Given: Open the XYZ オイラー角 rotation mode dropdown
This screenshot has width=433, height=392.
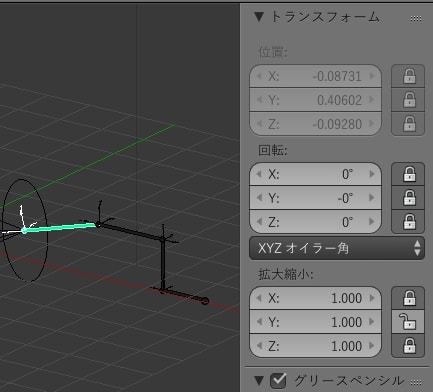Looking at the screenshot, I should click(337, 248).
